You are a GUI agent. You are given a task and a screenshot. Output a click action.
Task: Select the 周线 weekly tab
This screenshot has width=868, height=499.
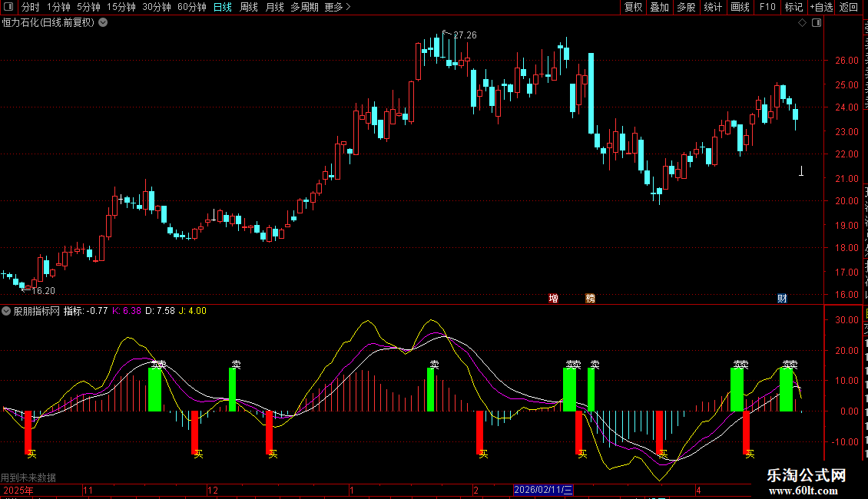pyautogui.click(x=249, y=7)
